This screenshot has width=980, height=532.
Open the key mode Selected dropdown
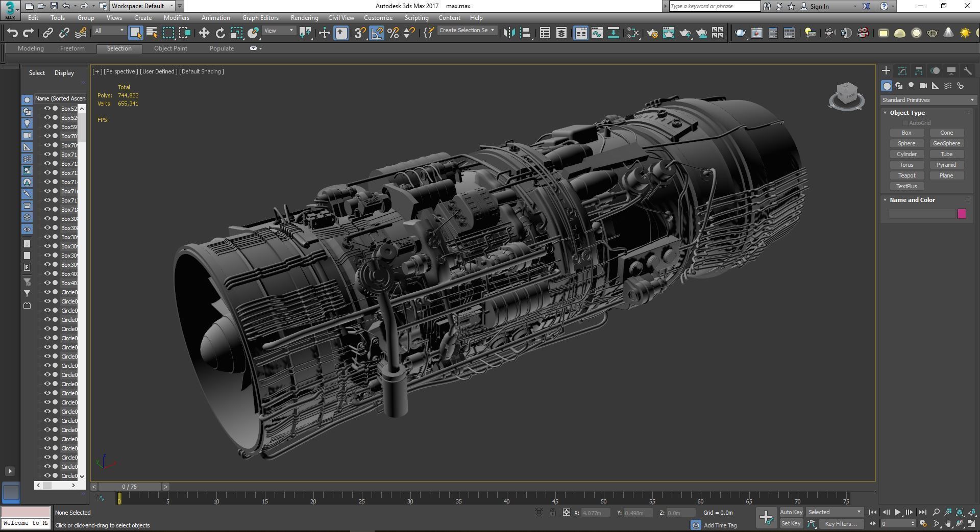pyautogui.click(x=835, y=512)
